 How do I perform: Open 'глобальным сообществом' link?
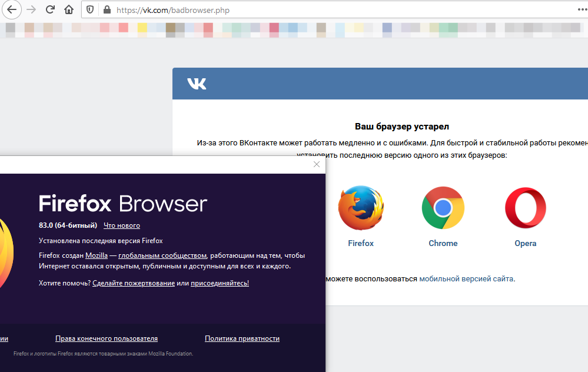[162, 255]
